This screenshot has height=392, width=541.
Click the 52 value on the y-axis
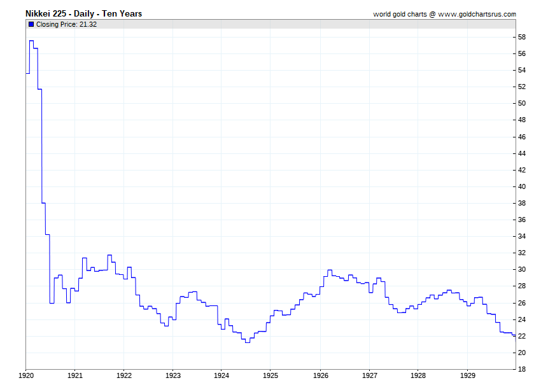tap(522, 87)
